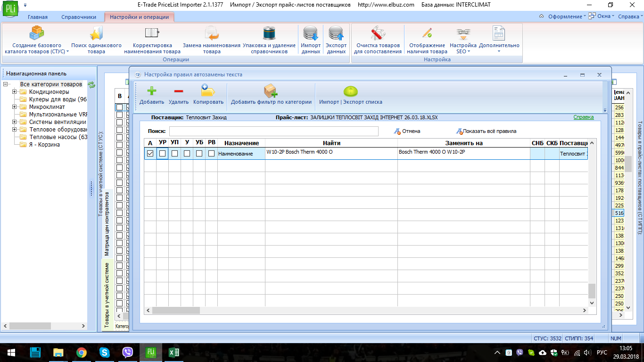Expand the Микроклимат category
The image size is (644, 362).
(15, 107)
